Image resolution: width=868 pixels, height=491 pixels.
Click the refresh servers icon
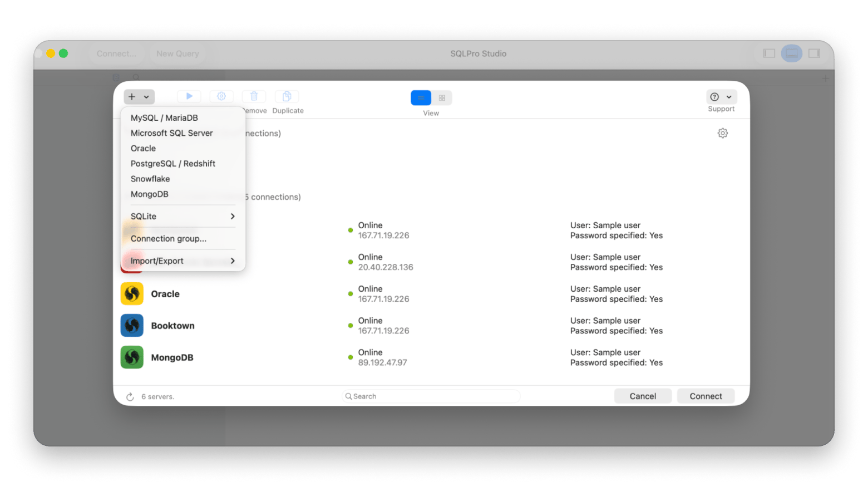[130, 397]
